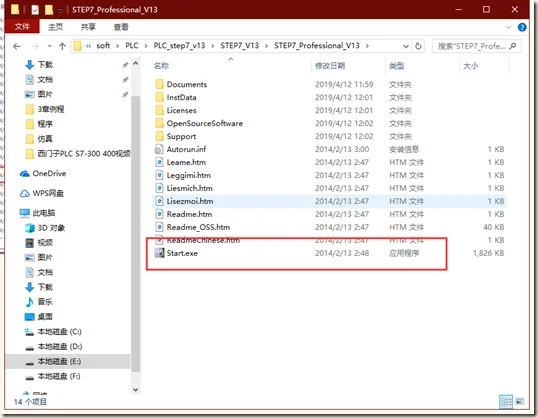Click 'PLC' in address breadcrumb
This screenshot has width=538, height=418.
tap(132, 46)
